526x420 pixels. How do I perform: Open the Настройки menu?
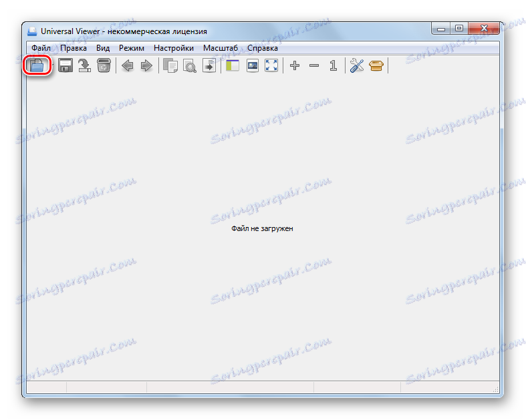tap(174, 48)
